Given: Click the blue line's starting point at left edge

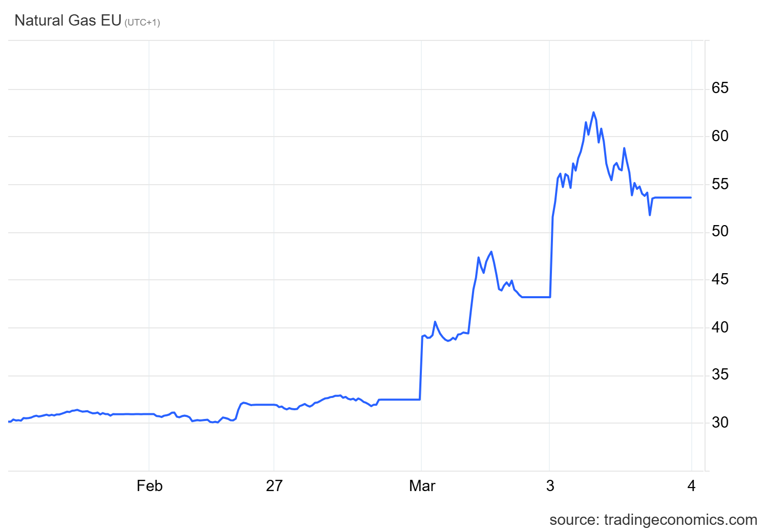Looking at the screenshot, I should click(9, 422).
